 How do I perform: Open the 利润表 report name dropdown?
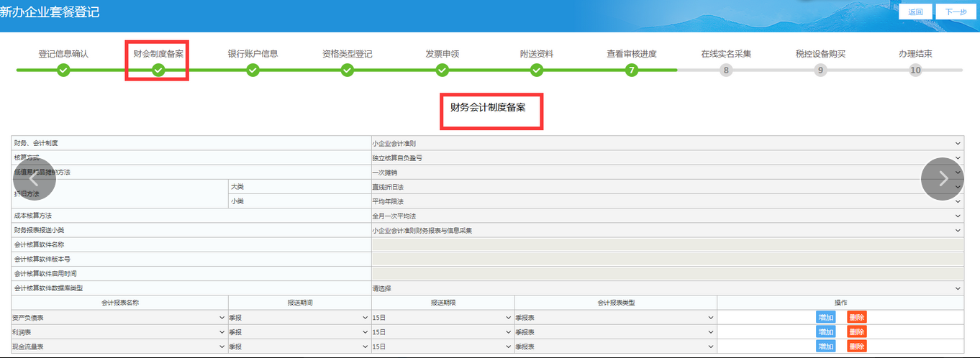[x=119, y=331]
